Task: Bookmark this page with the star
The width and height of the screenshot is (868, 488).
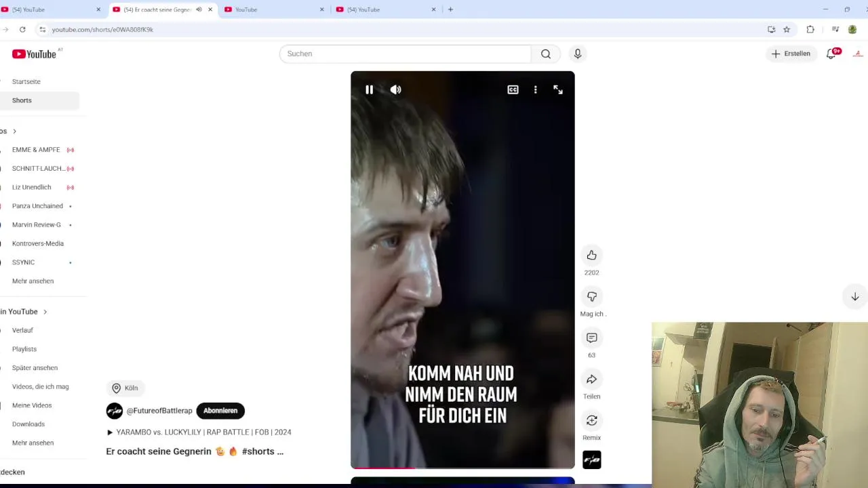Action: [x=787, y=30]
